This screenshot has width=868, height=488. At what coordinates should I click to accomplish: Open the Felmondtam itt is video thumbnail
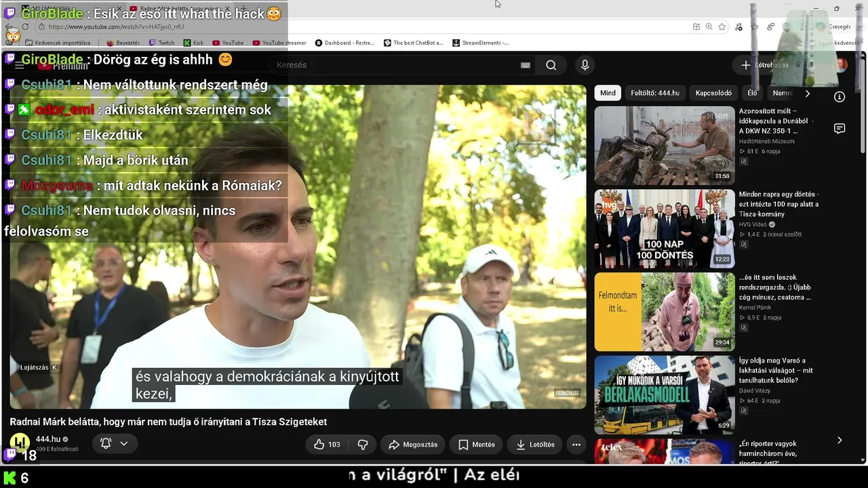[665, 312]
